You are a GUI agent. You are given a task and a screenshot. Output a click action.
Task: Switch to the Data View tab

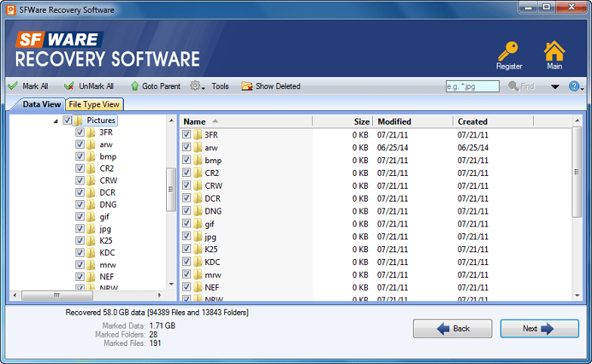coord(41,104)
